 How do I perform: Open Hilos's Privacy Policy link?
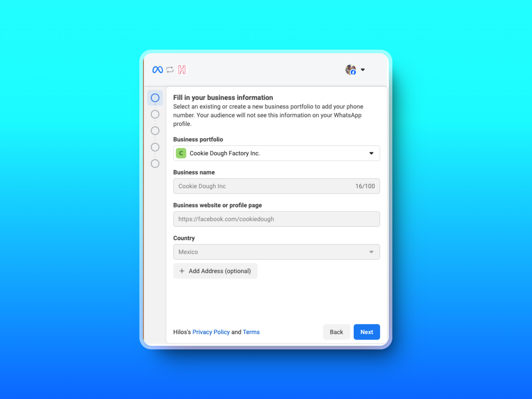click(x=211, y=332)
